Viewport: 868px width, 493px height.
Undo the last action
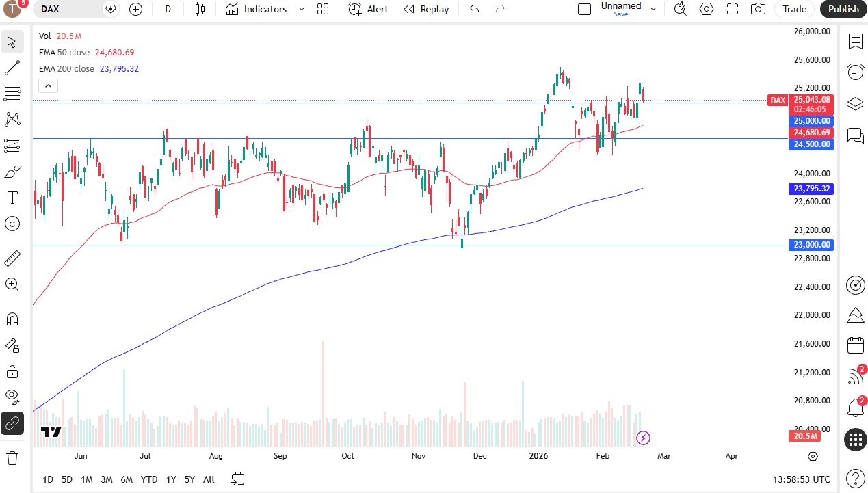point(474,9)
